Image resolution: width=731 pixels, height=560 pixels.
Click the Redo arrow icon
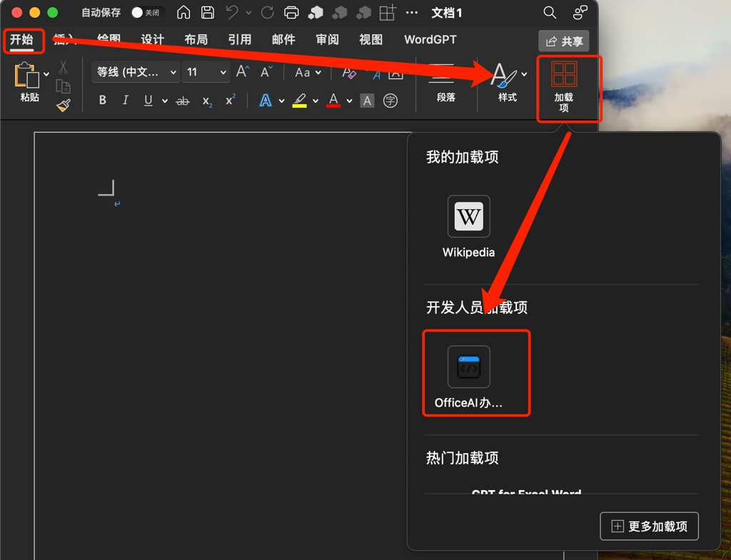(267, 13)
